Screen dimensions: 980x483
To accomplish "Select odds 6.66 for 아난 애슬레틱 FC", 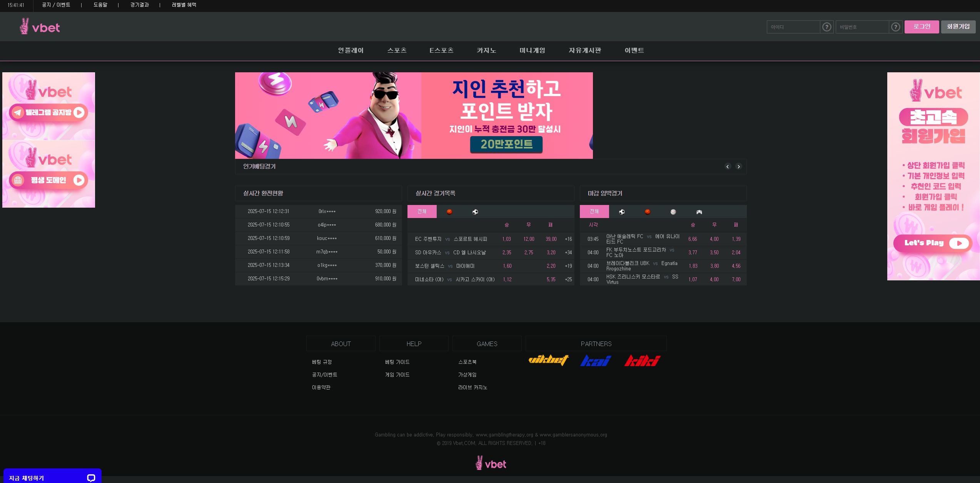I will 693,239.
